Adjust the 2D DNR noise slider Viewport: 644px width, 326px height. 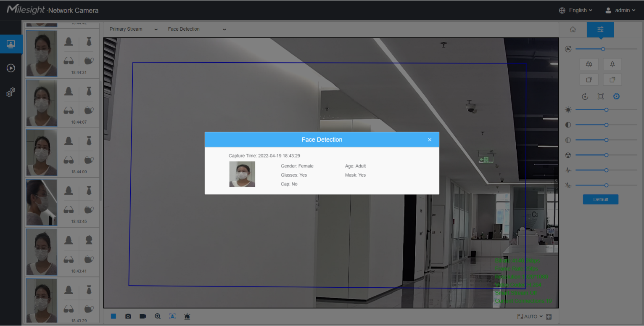coord(606,170)
